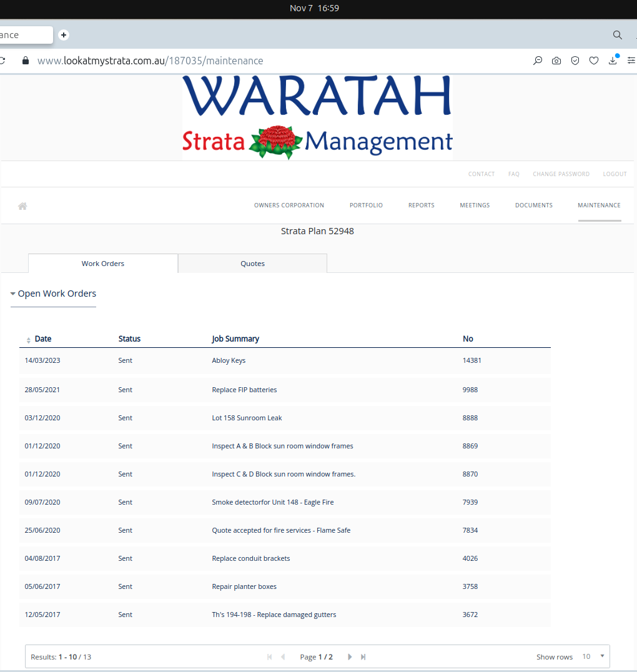Take a snapshot with the camera icon

click(x=556, y=61)
